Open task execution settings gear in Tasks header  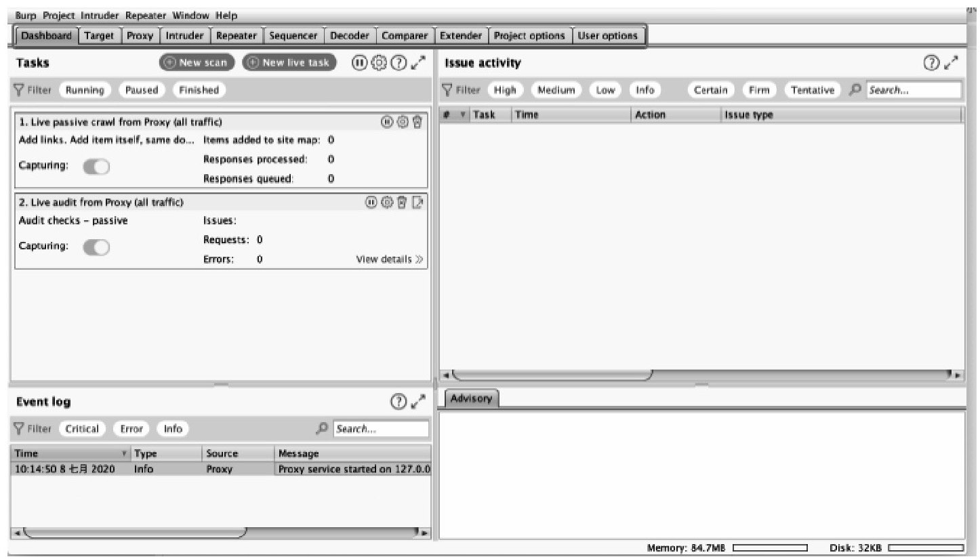(x=380, y=62)
